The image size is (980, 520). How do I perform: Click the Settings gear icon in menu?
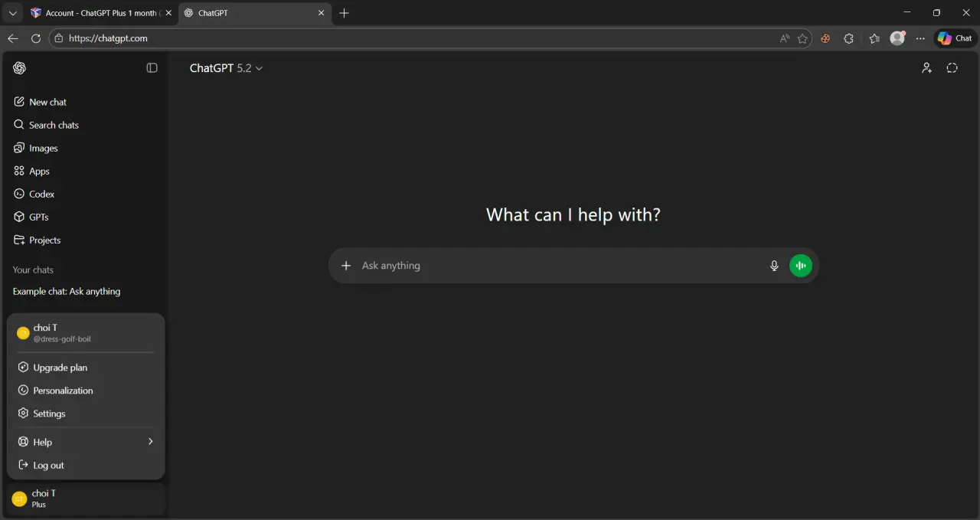pos(23,414)
